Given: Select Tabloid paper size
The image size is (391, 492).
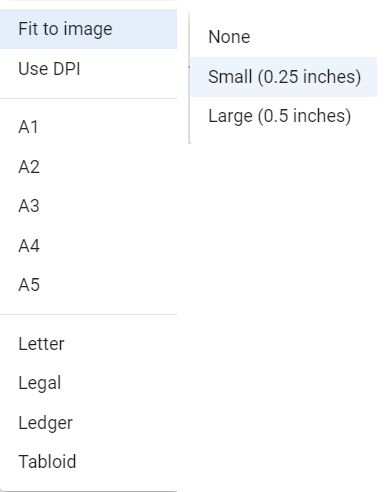Looking at the screenshot, I should [88, 462].
